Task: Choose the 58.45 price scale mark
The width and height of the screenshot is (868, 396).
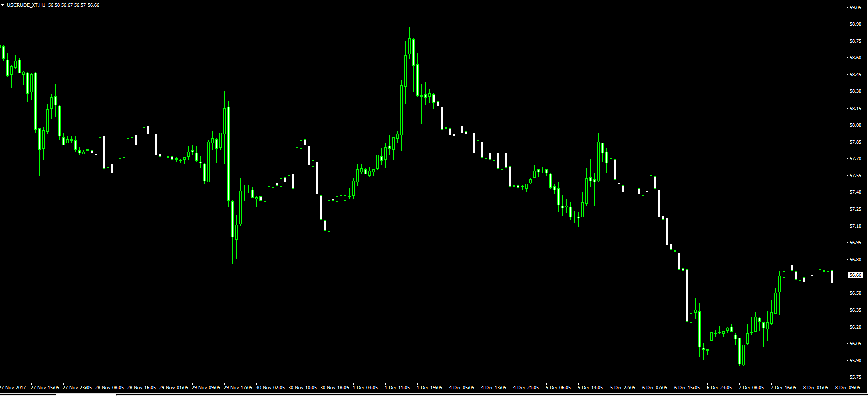Action: pyautogui.click(x=855, y=75)
